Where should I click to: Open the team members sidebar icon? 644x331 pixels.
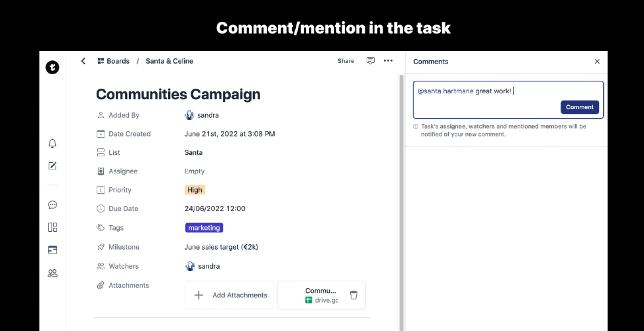[53, 273]
